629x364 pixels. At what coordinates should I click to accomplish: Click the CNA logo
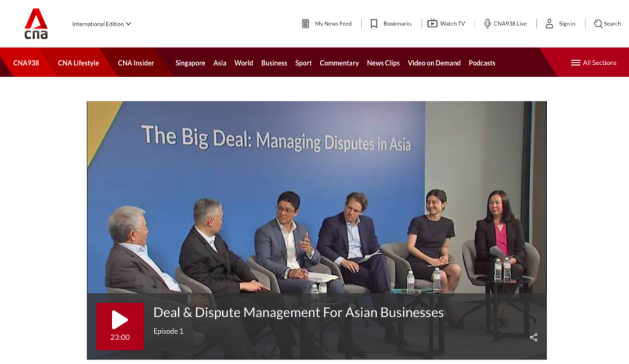(36, 24)
